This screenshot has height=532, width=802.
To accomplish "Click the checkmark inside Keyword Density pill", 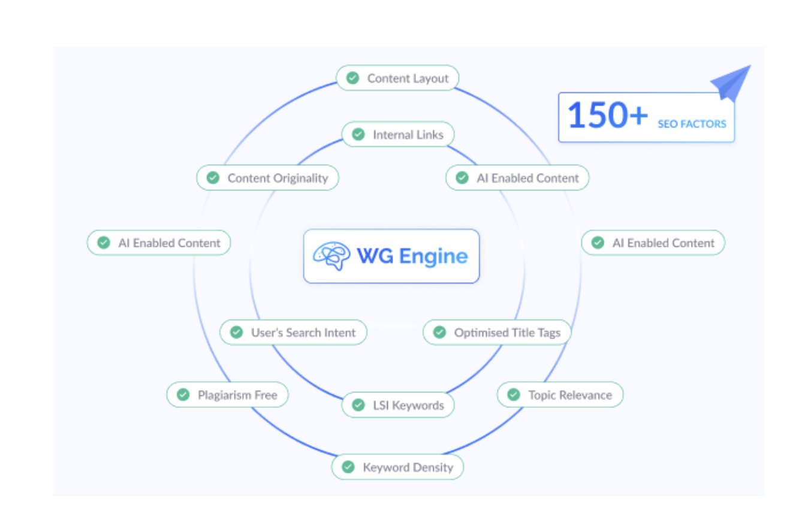I will pyautogui.click(x=348, y=467).
